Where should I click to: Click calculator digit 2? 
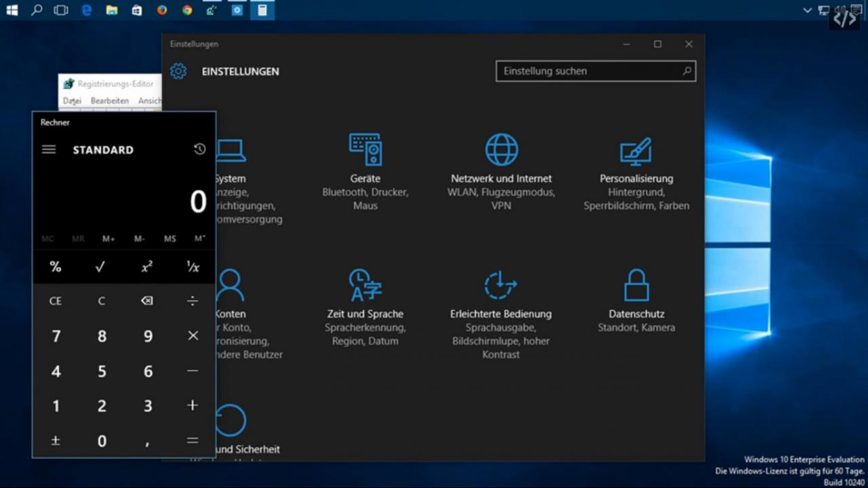coord(101,405)
